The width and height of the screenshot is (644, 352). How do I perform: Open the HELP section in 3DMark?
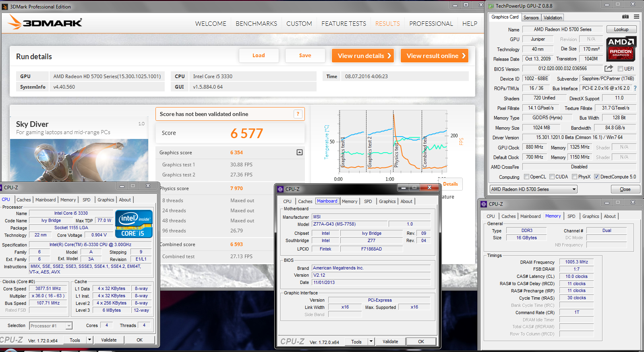pyautogui.click(x=470, y=24)
